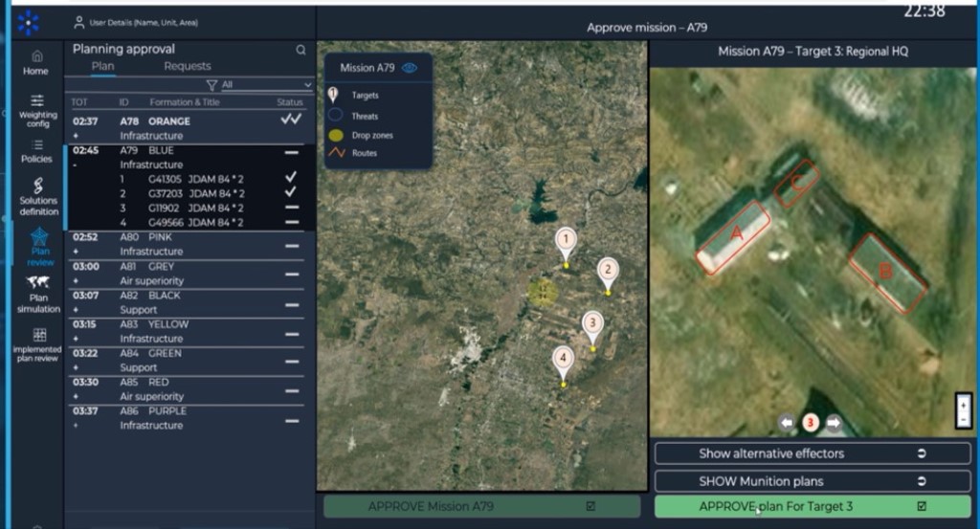This screenshot has width=980, height=529.
Task: Toggle Mission A79 visibility eye icon
Action: (411, 68)
